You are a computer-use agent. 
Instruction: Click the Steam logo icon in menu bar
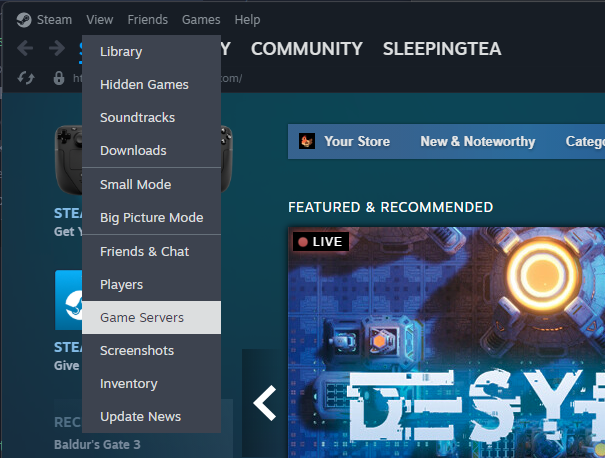[24, 20]
